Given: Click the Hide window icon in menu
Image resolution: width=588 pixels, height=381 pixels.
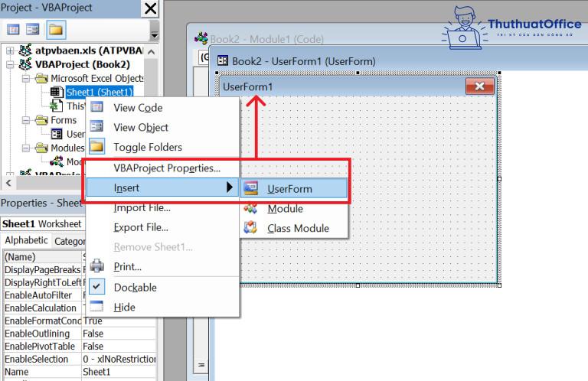Looking at the screenshot, I should (96, 306).
